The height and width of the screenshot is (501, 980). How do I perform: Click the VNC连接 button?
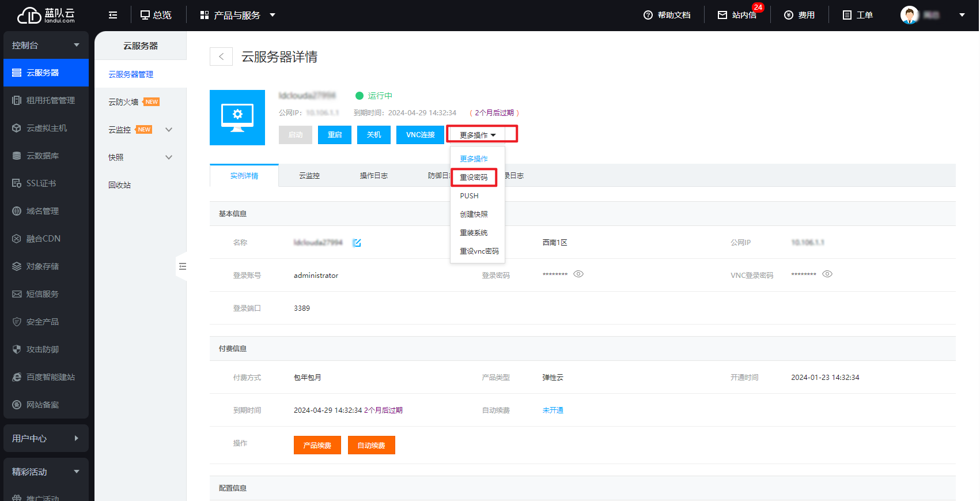(420, 135)
